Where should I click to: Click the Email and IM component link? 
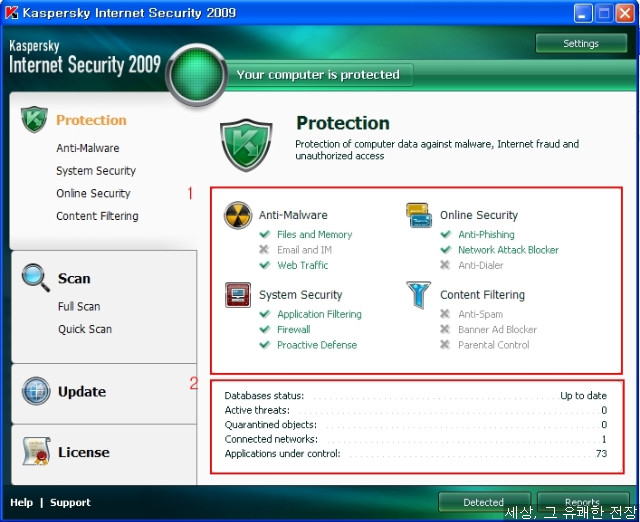(304, 249)
